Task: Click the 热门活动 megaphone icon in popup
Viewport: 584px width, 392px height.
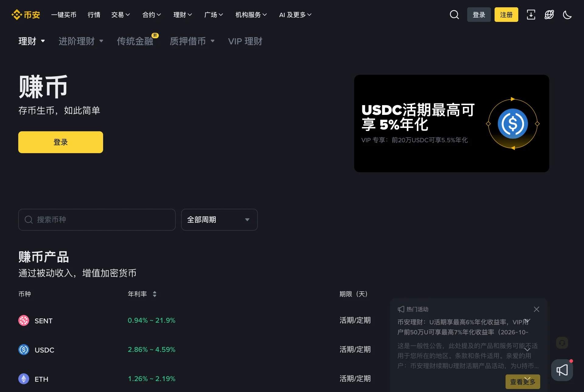Action: click(401, 309)
